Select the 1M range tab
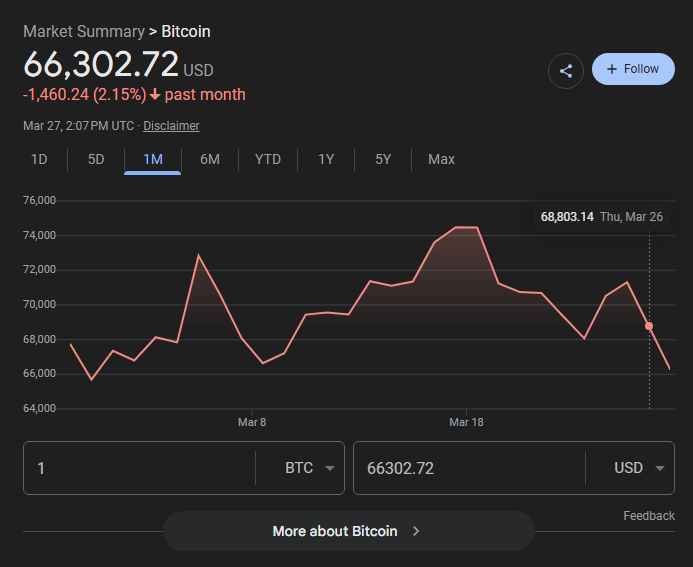The width and height of the screenshot is (693, 567). click(x=153, y=159)
